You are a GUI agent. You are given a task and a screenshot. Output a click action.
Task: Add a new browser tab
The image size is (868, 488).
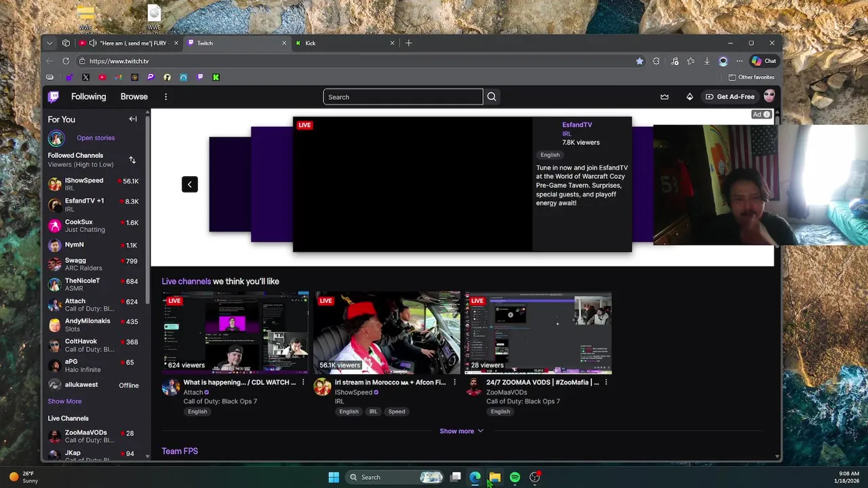pos(408,43)
